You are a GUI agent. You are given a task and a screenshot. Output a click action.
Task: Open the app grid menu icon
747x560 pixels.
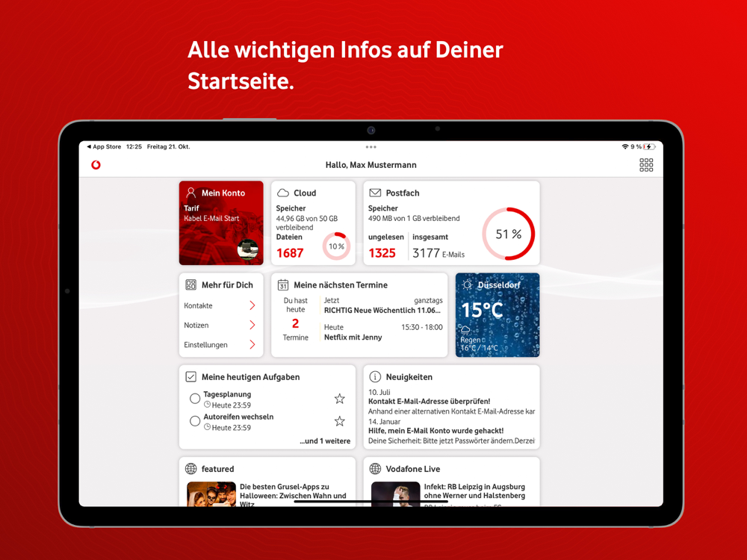click(646, 165)
